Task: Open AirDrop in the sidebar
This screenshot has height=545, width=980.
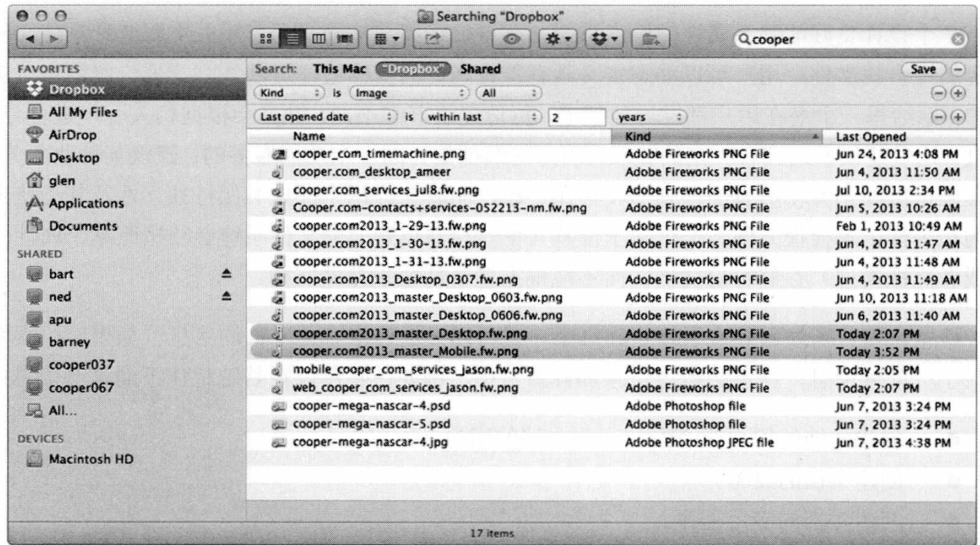Action: (74, 135)
